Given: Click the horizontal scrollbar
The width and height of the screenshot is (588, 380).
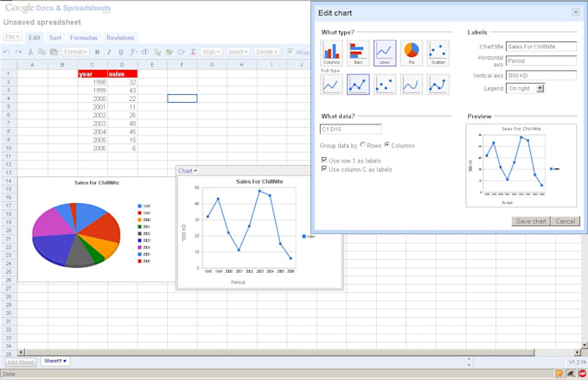Looking at the screenshot, I should (279, 351).
